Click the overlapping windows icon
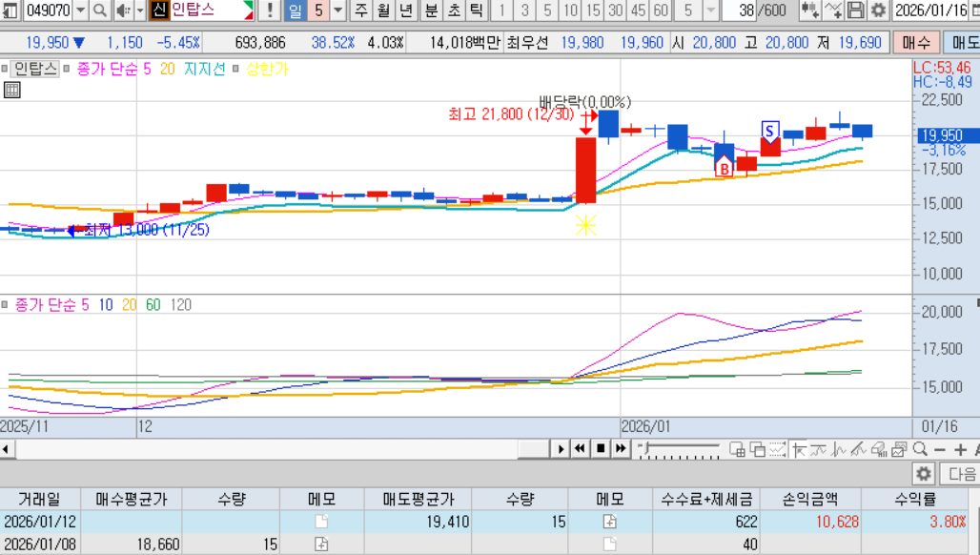 pos(758,449)
